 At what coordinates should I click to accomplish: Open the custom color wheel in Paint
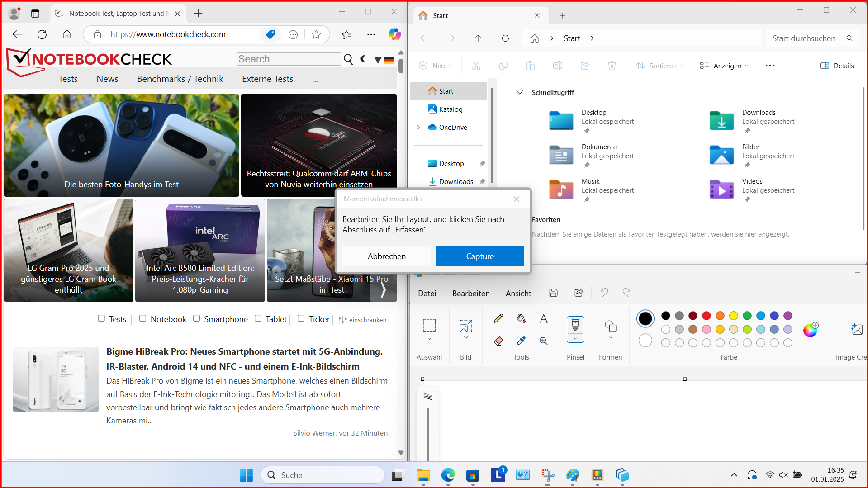pos(810,330)
